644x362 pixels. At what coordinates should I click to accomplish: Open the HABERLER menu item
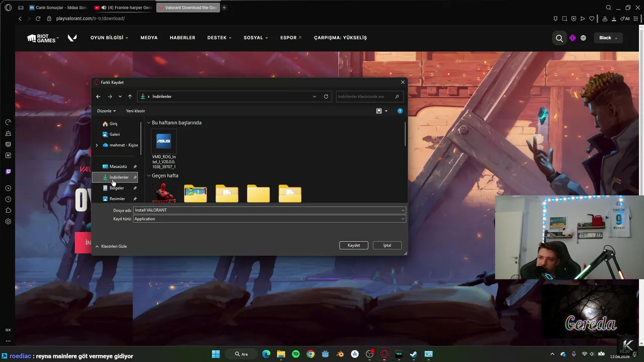pyautogui.click(x=183, y=38)
